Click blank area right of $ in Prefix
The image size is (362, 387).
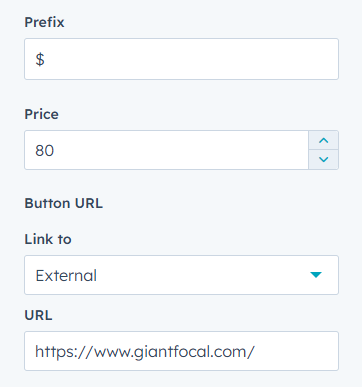click(x=192, y=59)
